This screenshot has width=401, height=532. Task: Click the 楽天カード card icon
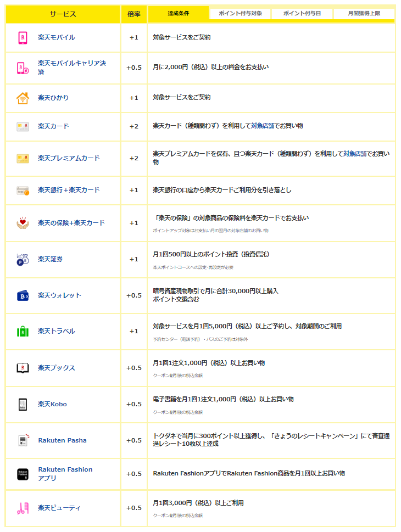coord(23,127)
